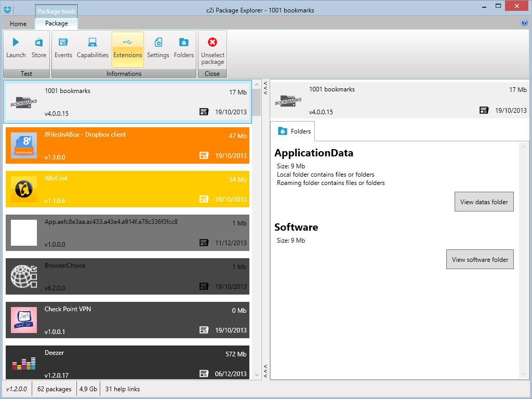This screenshot has height=399, width=532.
Task: Click the app logo icon in title bar
Action: [x=7, y=10]
